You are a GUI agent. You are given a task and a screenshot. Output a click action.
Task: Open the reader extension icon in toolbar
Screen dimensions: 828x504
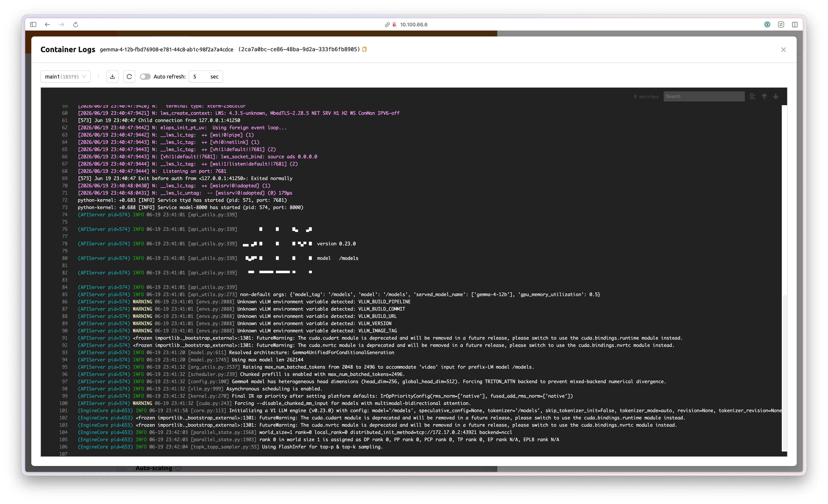pos(781,24)
